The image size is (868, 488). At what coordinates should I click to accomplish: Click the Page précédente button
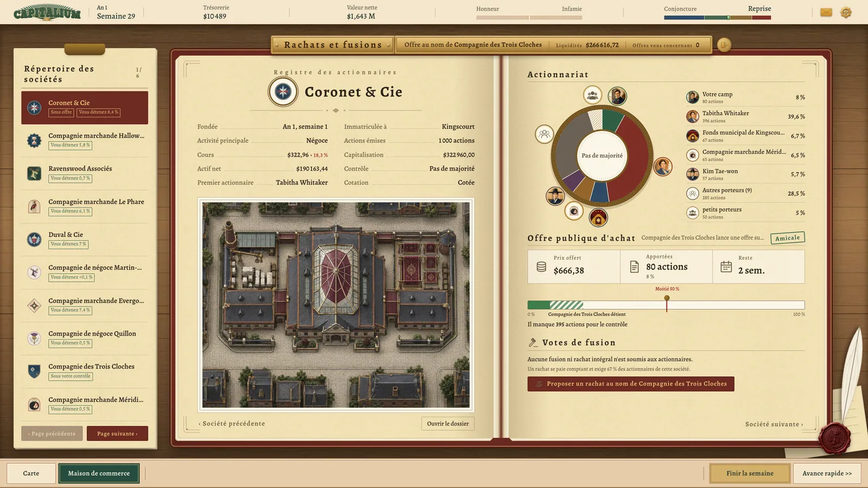(x=52, y=434)
